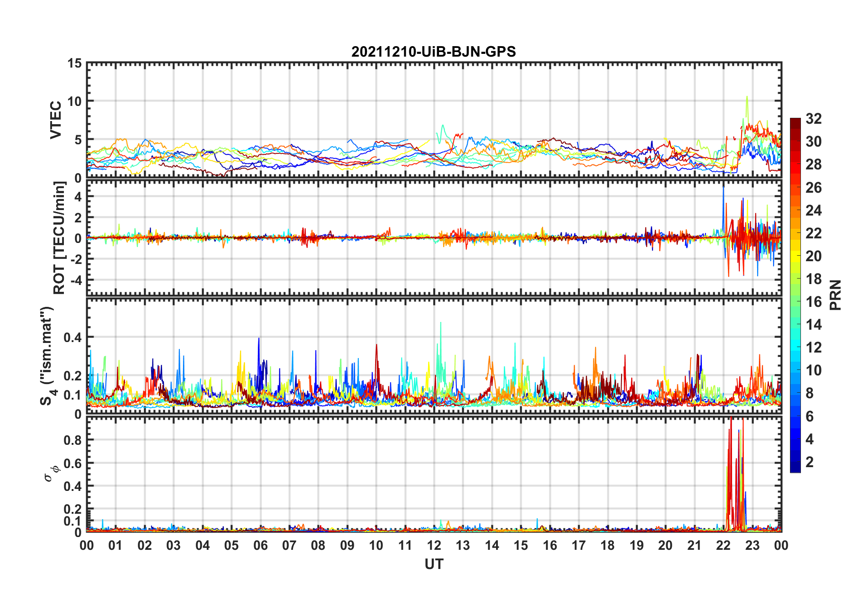Click the colorbar tick label 2

pyautogui.click(x=810, y=462)
